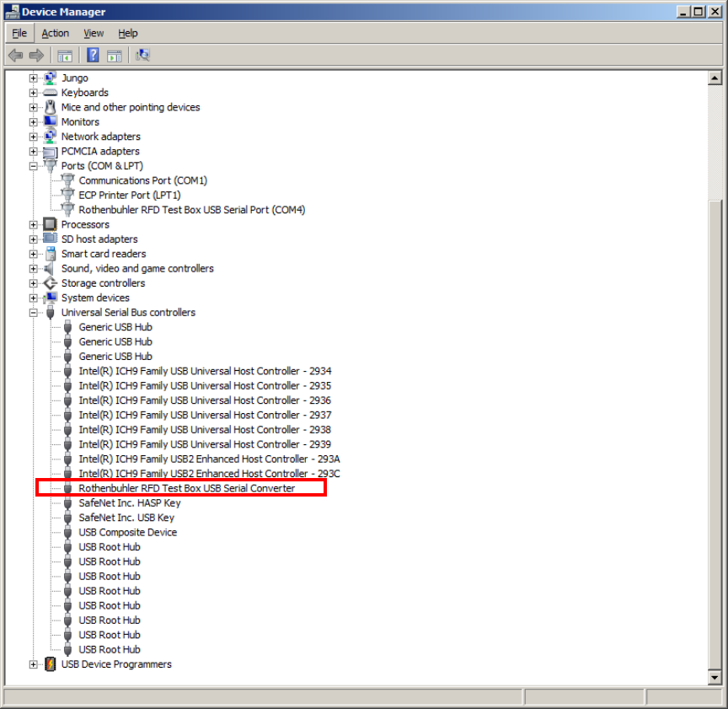Expand the Jungo node
Screen dimensions: 728x709
33,78
